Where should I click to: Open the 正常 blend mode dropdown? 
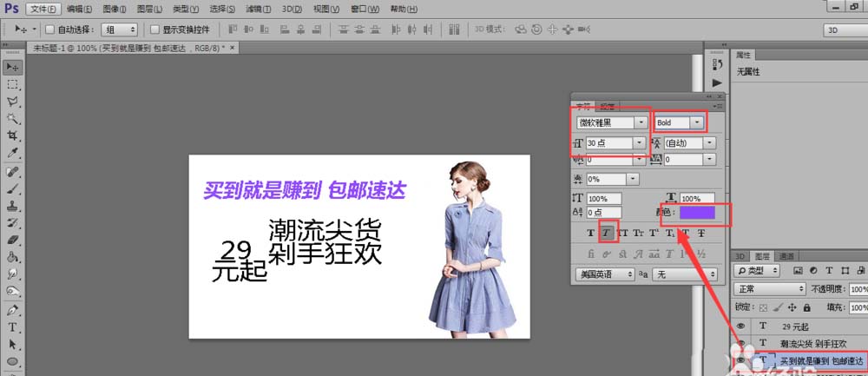[769, 289]
